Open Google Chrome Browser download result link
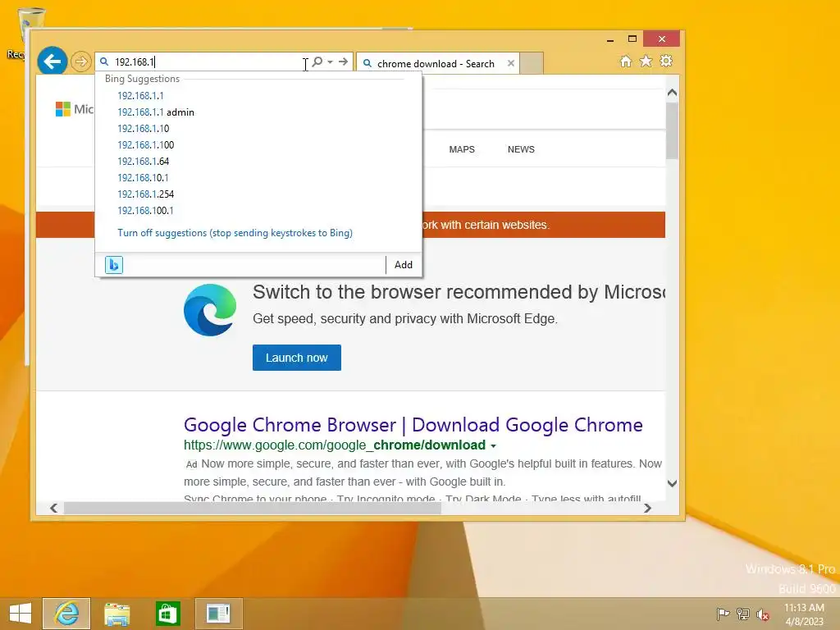 [413, 425]
